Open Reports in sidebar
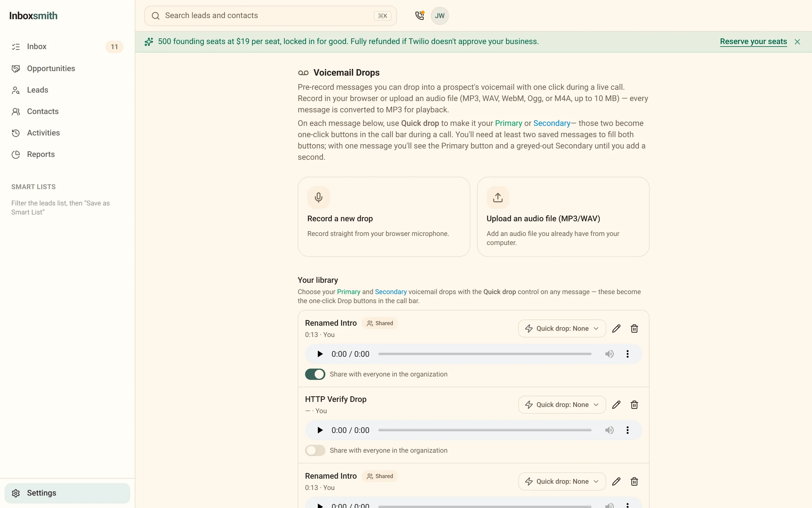Viewport: 812px width, 508px height. [67, 155]
